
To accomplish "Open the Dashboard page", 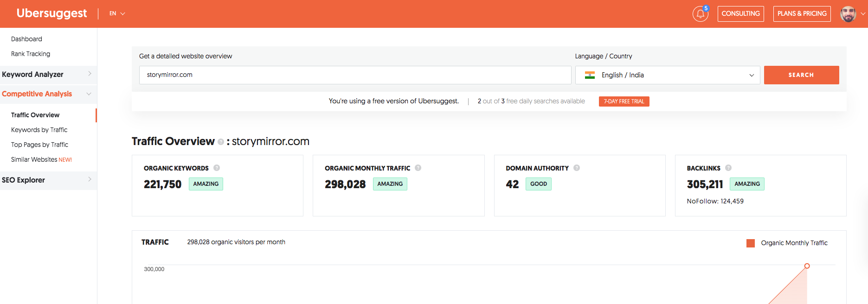I will coord(26,39).
